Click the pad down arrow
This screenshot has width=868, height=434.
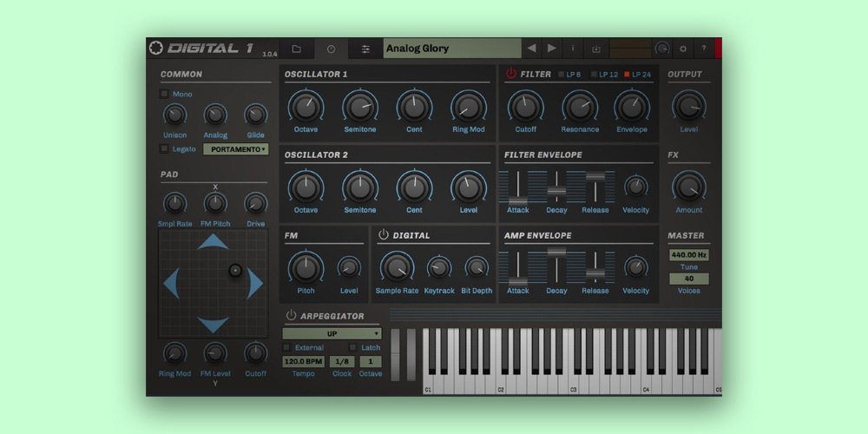(214, 325)
